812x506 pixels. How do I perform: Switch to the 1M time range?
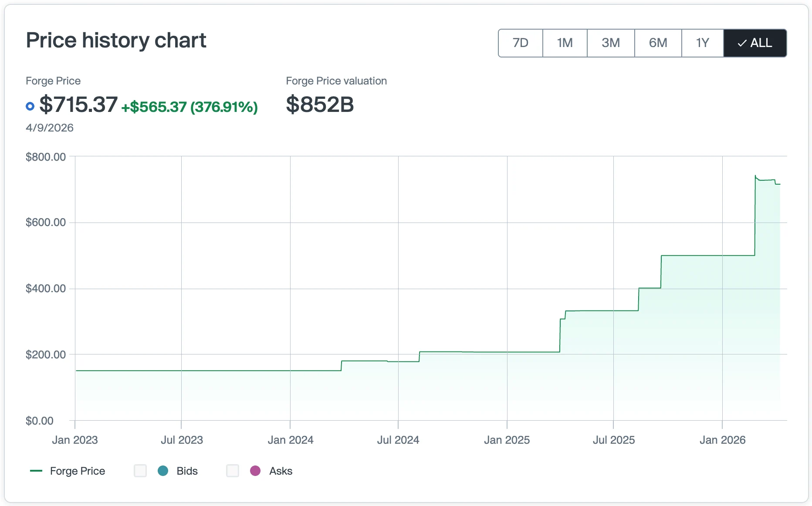point(565,43)
